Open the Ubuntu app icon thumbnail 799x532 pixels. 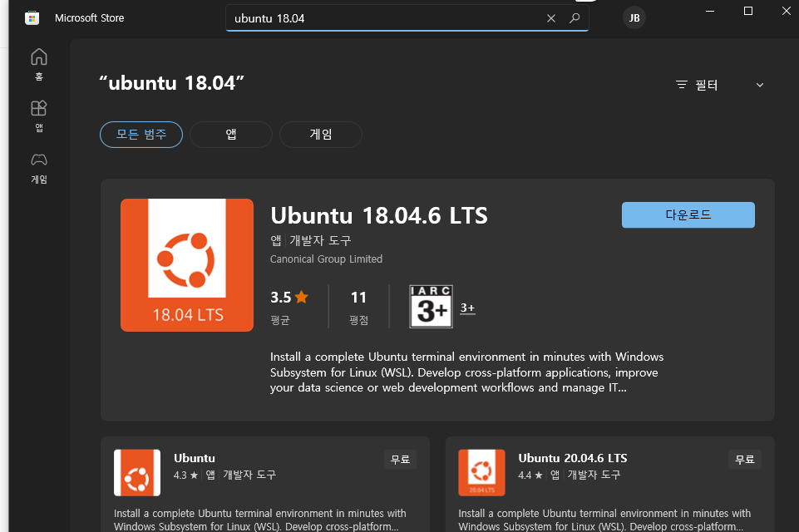click(137, 472)
